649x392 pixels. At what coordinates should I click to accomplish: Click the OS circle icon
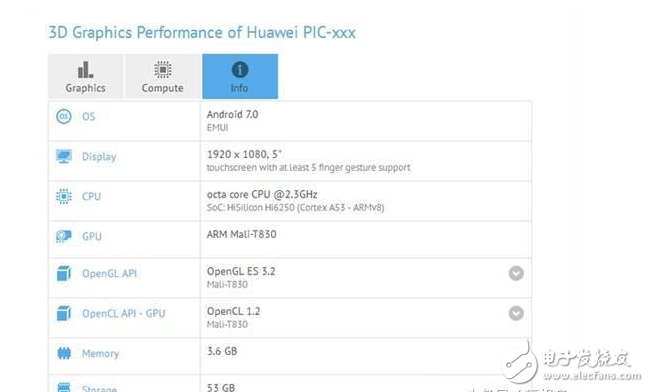tap(64, 116)
